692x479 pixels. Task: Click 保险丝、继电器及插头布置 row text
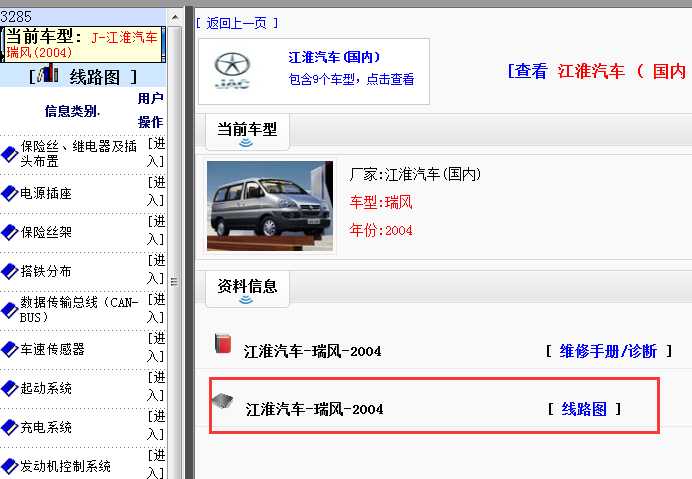click(79, 154)
